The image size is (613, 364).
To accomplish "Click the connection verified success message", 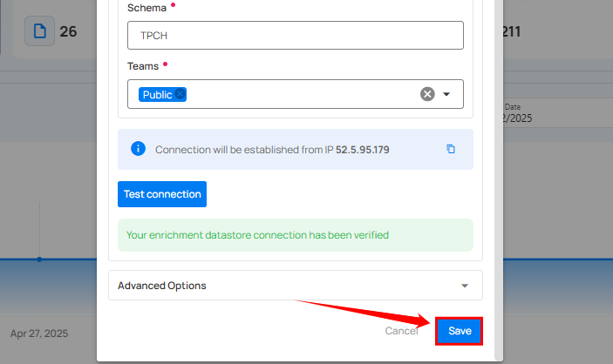I will (x=257, y=234).
